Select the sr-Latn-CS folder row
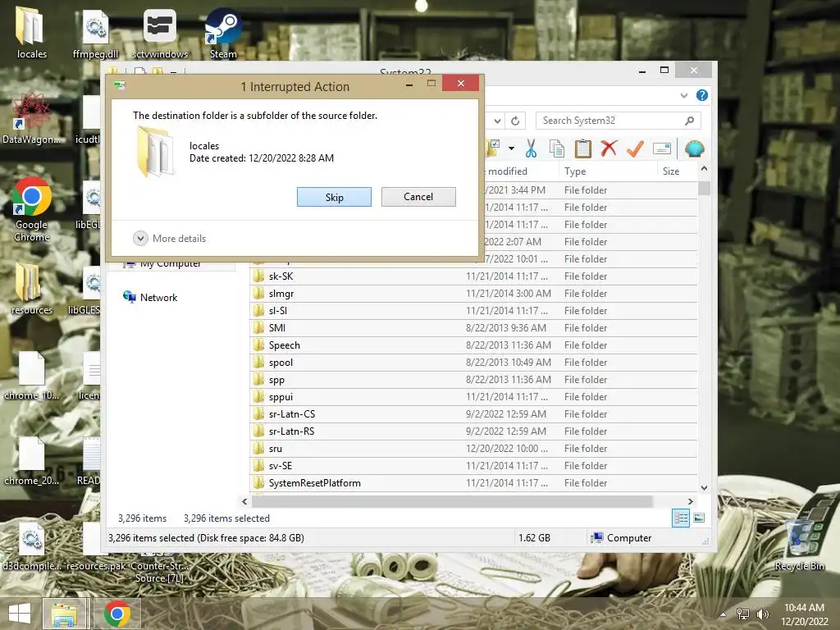This screenshot has height=630, width=840. pyautogui.click(x=473, y=414)
